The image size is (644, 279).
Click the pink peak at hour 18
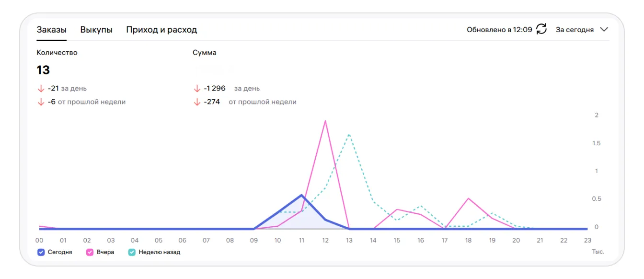tap(468, 198)
